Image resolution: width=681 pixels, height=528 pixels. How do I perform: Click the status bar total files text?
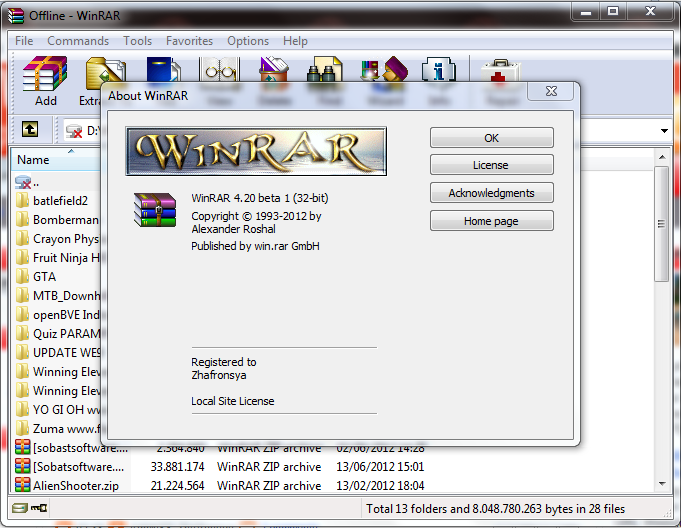point(496,508)
